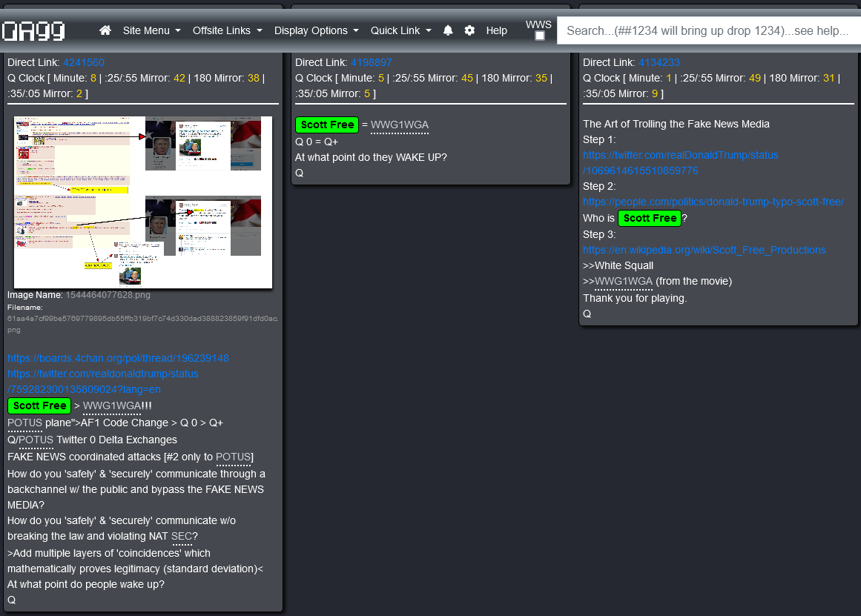
Task: Open direct link 4134233
Action: [x=659, y=62]
